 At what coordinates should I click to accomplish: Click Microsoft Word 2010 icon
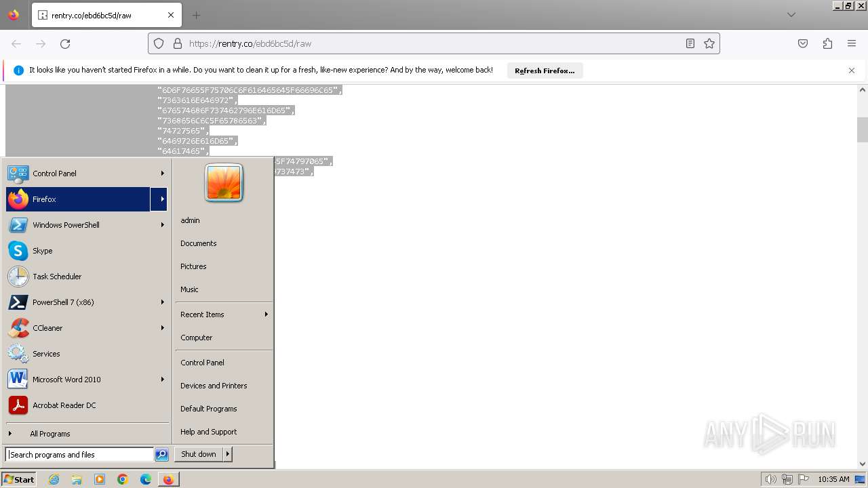(18, 380)
